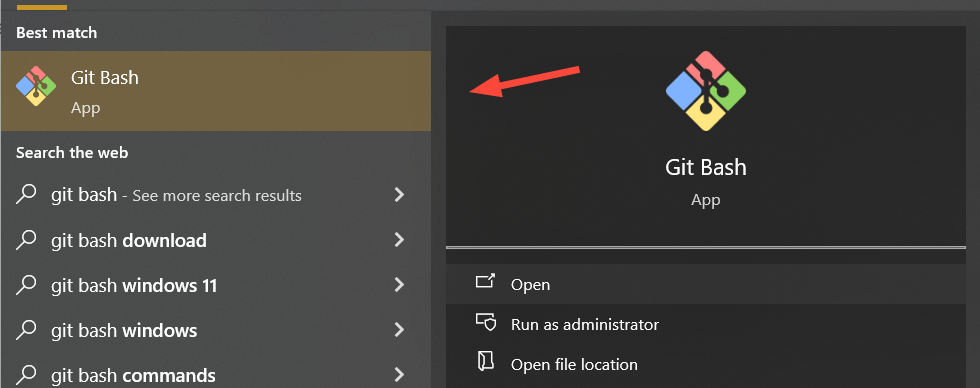980x388 pixels.
Task: Open the Git Bash best match result
Action: click(x=216, y=91)
